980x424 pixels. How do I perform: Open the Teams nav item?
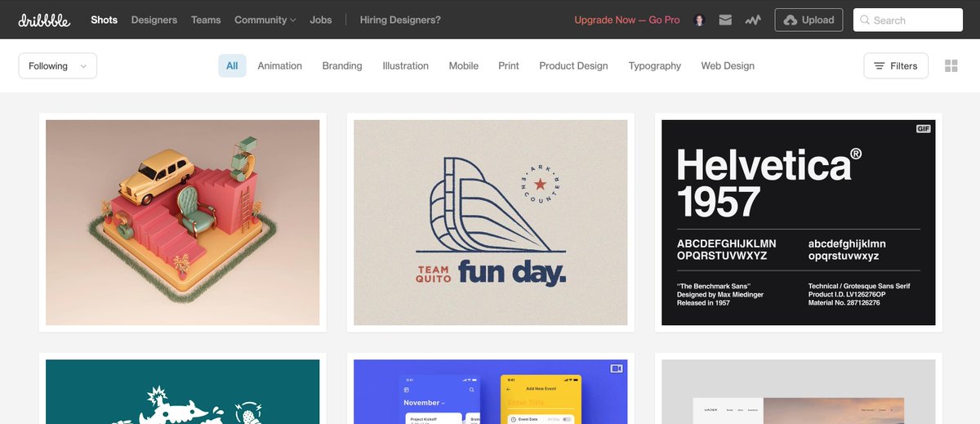tap(206, 20)
